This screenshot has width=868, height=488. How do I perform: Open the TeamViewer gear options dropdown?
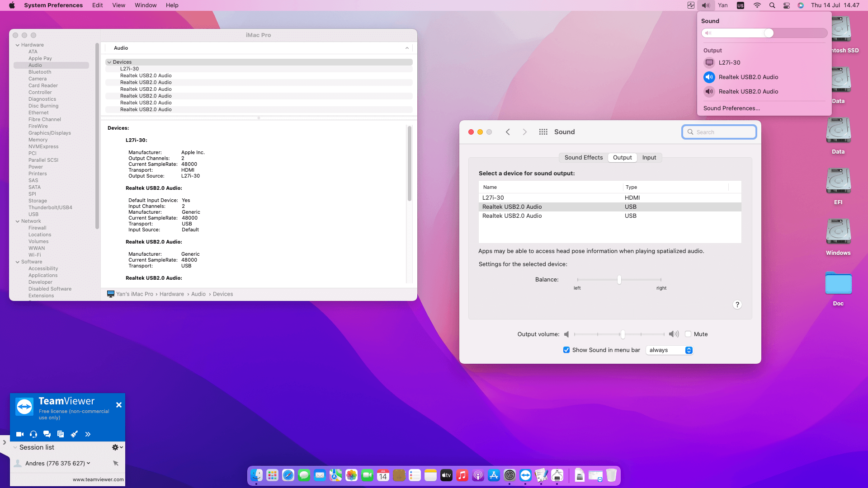117,447
